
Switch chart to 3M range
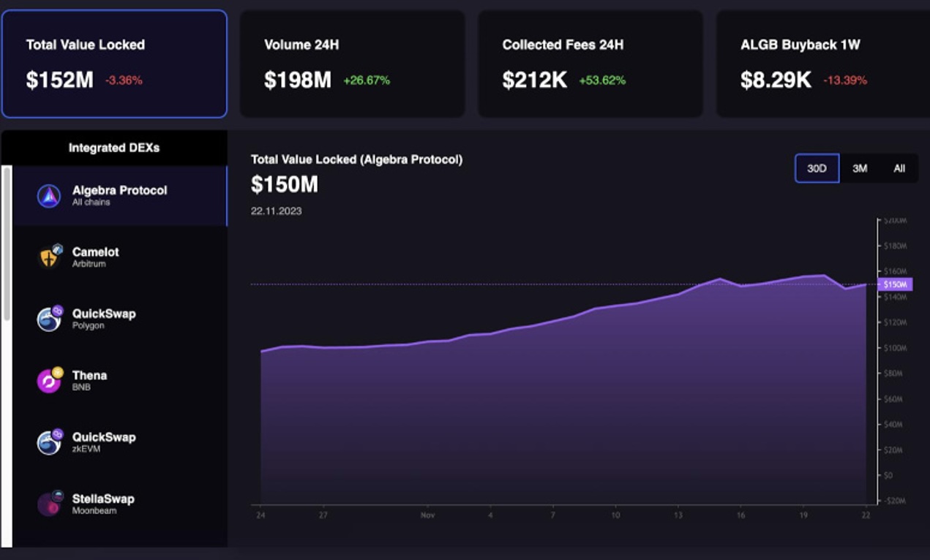[860, 168]
